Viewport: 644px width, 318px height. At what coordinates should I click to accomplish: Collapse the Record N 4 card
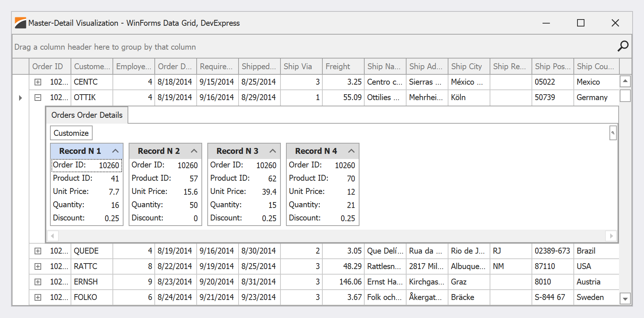[351, 151]
